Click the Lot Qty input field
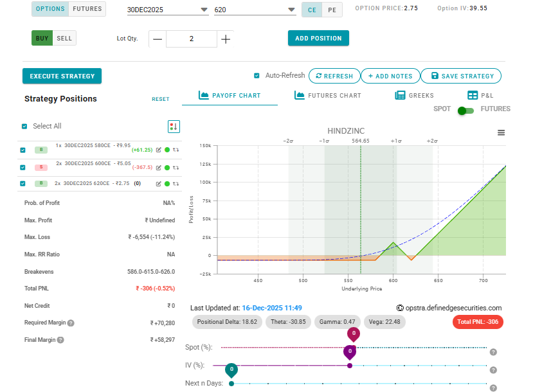533x392 pixels. [x=192, y=39]
